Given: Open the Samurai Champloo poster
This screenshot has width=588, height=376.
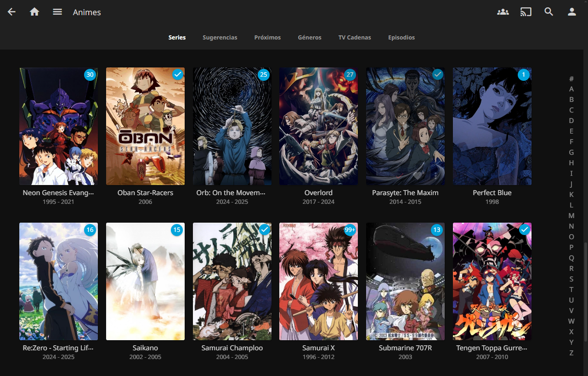Looking at the screenshot, I should 232,281.
